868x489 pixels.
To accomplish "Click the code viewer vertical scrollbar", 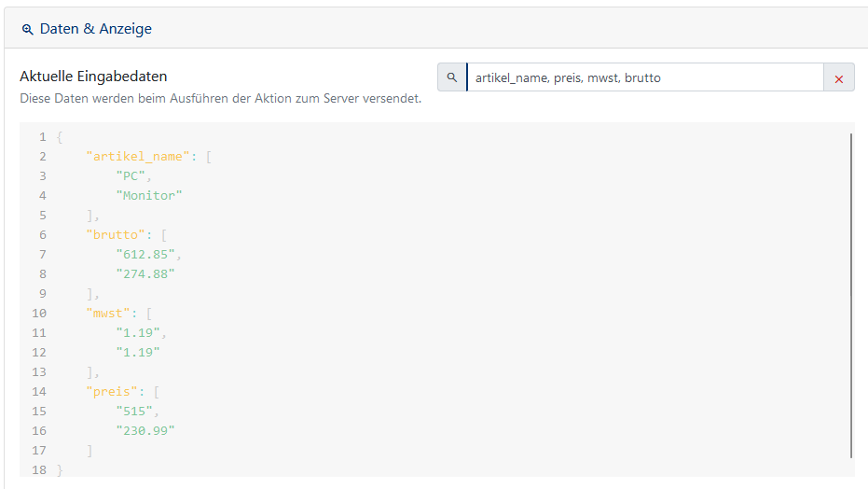I will coord(851,295).
